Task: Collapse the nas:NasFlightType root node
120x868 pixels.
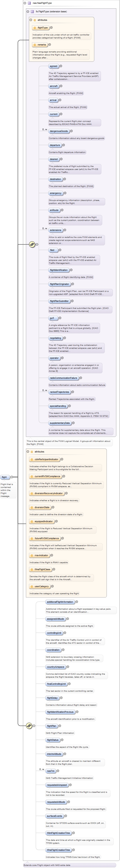Action: click(25, 3)
